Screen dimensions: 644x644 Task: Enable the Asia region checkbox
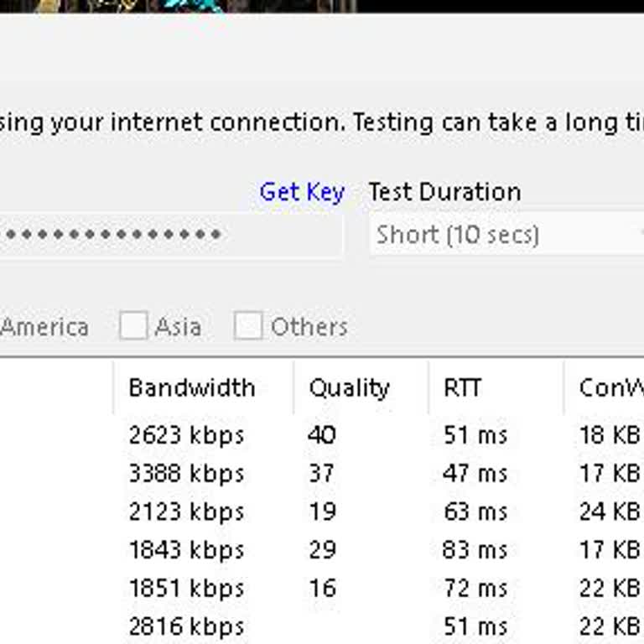coord(133,326)
